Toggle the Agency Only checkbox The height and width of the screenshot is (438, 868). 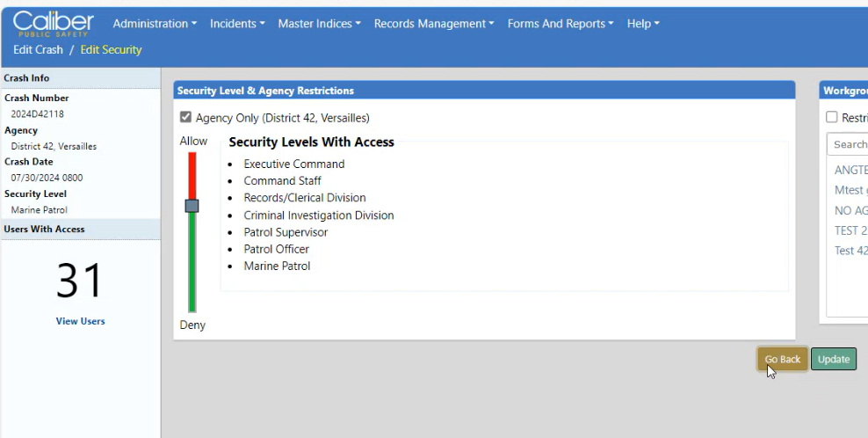[x=185, y=117]
